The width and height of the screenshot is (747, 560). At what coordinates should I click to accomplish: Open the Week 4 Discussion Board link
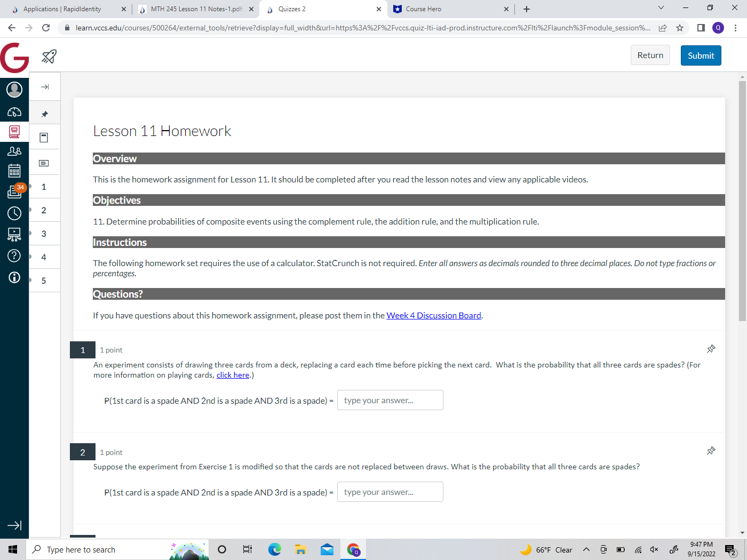click(433, 315)
